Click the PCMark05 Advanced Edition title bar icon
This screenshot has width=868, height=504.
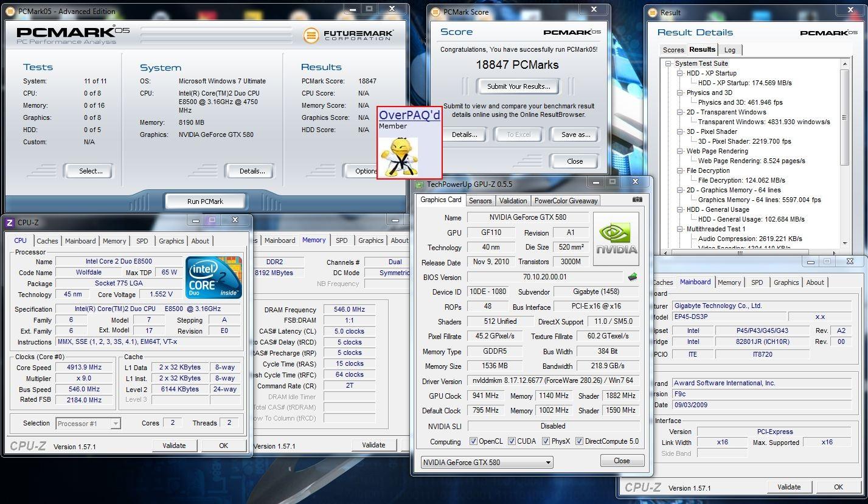click(x=11, y=12)
